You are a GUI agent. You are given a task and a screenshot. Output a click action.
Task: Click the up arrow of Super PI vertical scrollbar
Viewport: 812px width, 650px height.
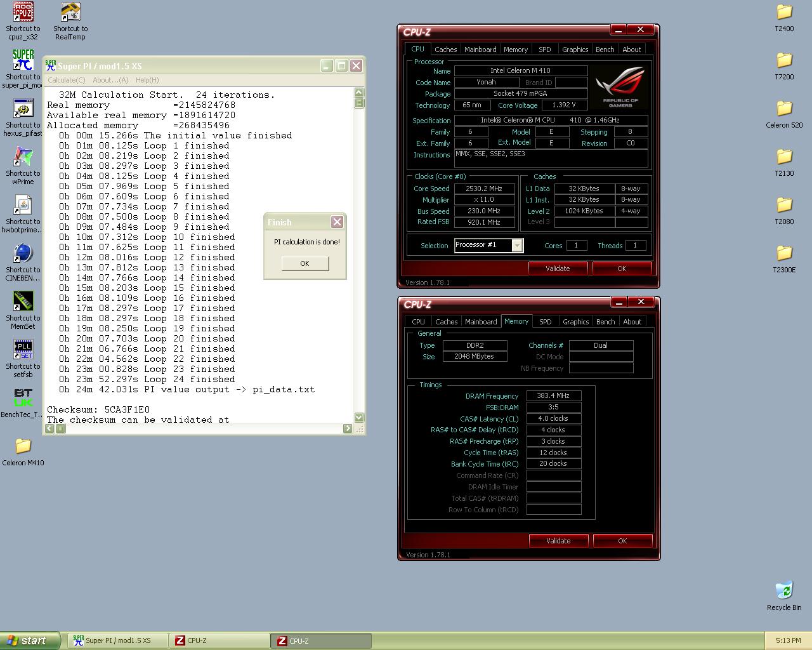[359, 93]
